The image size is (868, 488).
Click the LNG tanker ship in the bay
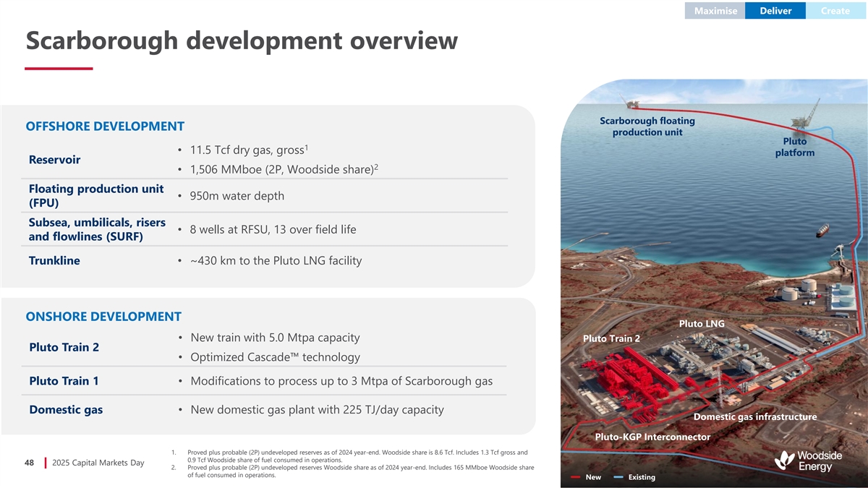[824, 232]
